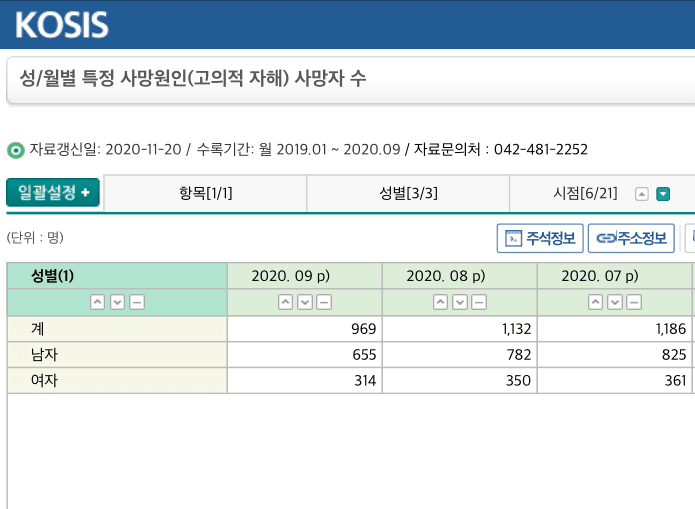Sort descending the 2020. 08 p) column
This screenshot has width=695, height=509.
click(x=460, y=302)
